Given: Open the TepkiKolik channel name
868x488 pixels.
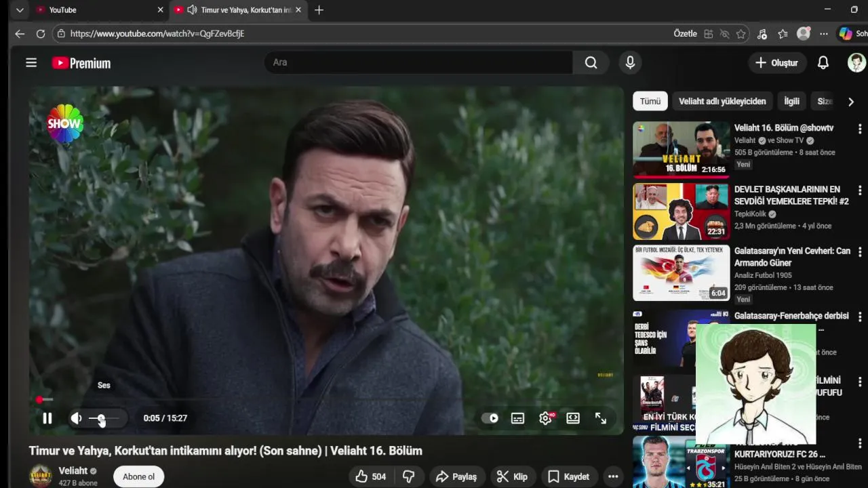Looking at the screenshot, I should click(x=751, y=214).
